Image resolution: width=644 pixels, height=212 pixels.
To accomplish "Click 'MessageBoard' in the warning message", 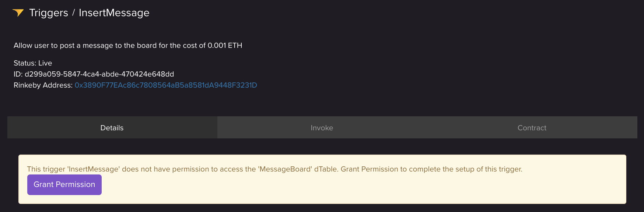I will tap(285, 169).
